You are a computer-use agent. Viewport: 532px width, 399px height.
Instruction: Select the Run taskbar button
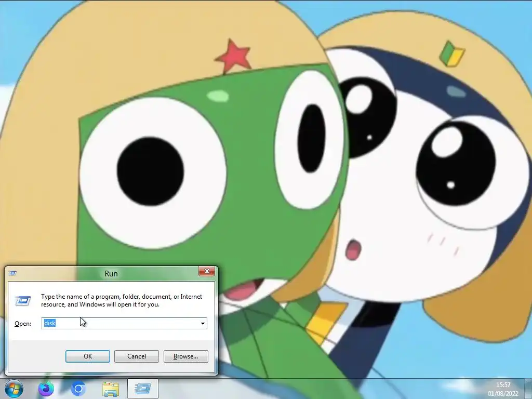(x=143, y=389)
